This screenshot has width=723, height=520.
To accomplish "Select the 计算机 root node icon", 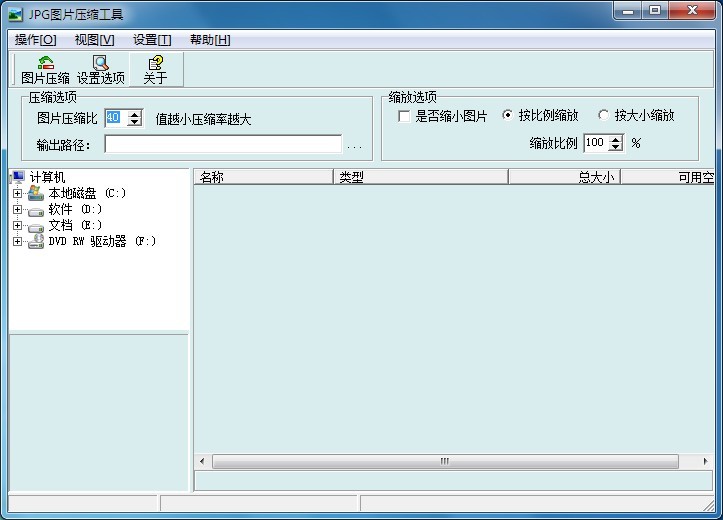I will pos(19,177).
